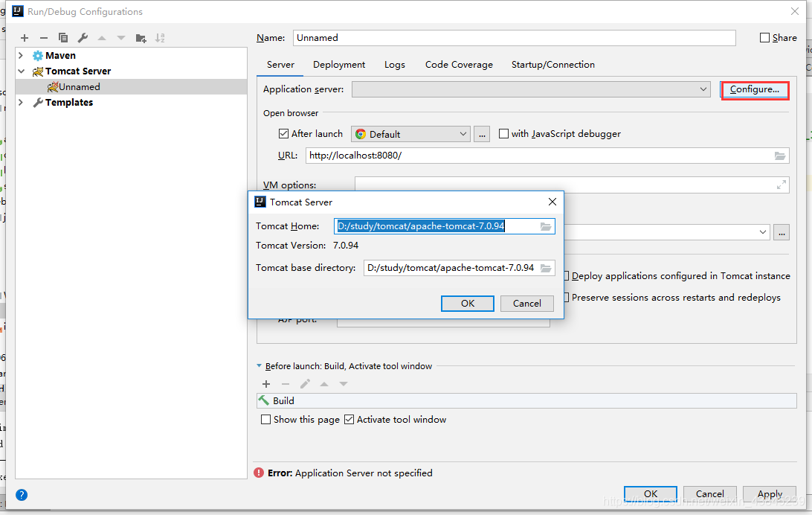Screen dimensions: 812x515
Task: Open the Startup/Connection tab
Action: (x=553, y=65)
